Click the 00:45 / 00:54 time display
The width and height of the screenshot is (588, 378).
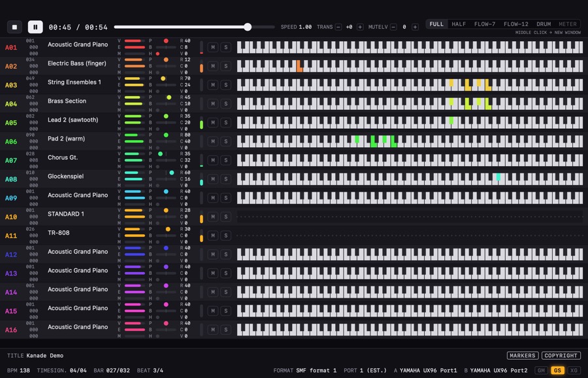pyautogui.click(x=78, y=27)
